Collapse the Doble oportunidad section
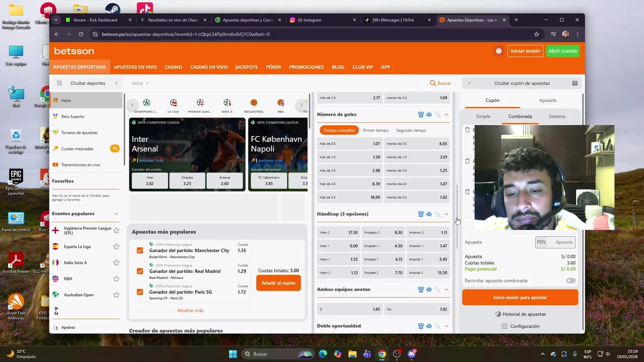The width and height of the screenshot is (644, 362). (x=446, y=326)
